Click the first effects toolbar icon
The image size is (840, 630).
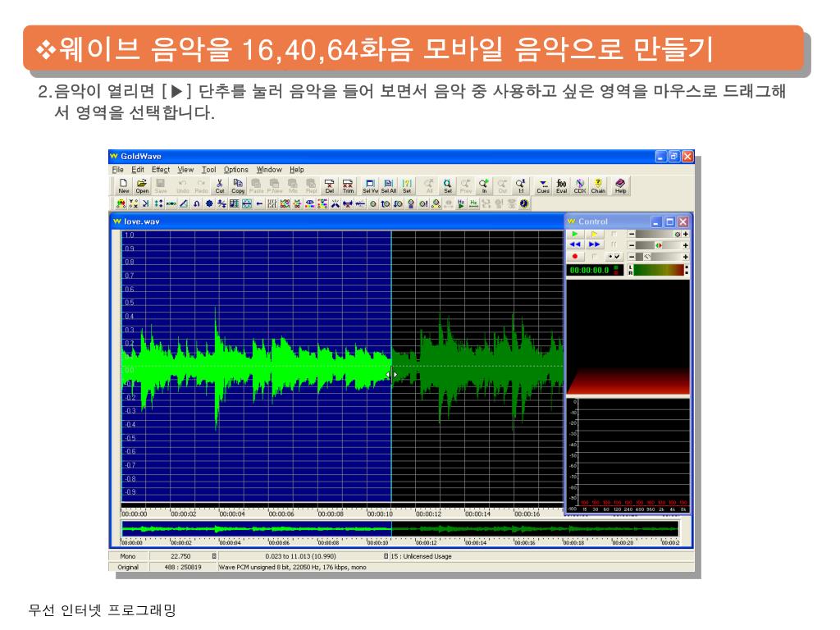[x=121, y=203]
